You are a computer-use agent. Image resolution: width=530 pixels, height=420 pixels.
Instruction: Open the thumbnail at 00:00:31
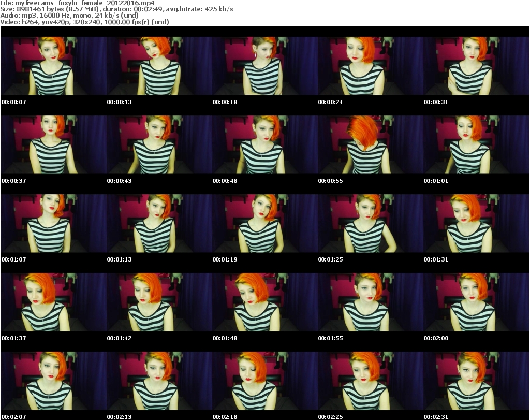click(476, 66)
